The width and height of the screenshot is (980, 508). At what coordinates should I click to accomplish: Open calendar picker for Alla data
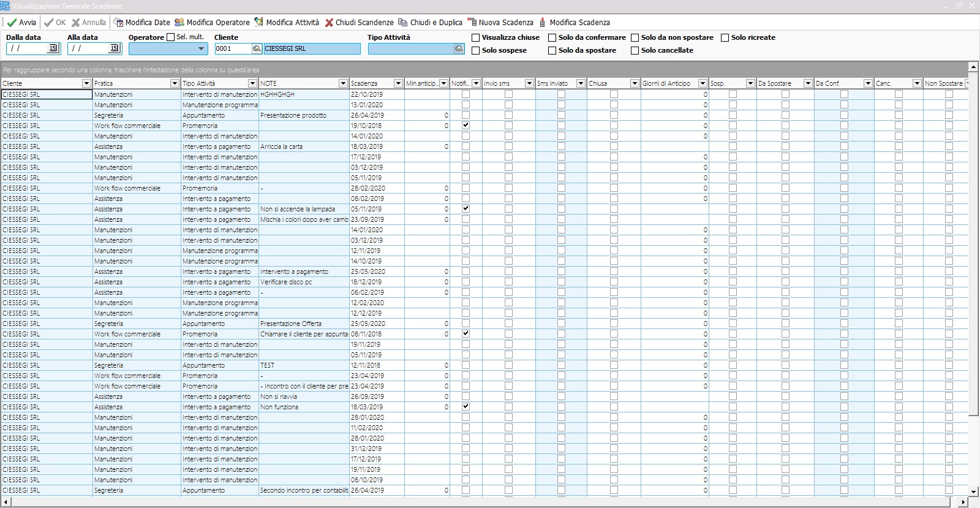click(114, 48)
